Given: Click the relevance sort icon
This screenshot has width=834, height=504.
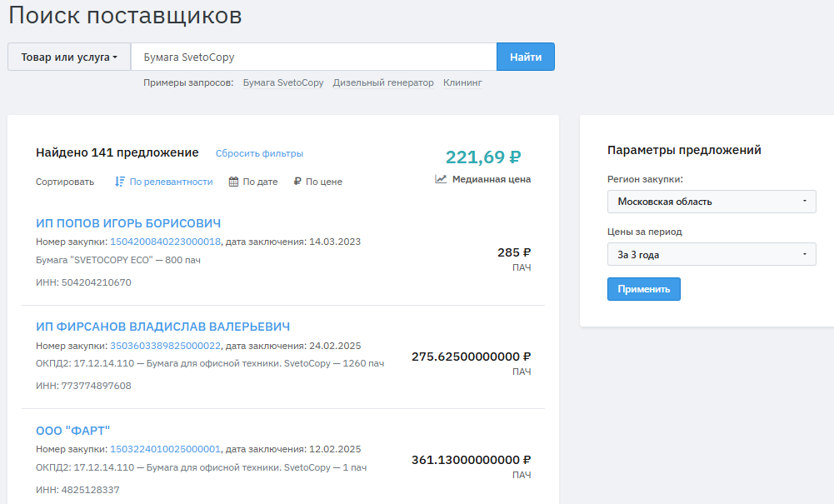Looking at the screenshot, I should pyautogui.click(x=120, y=182).
